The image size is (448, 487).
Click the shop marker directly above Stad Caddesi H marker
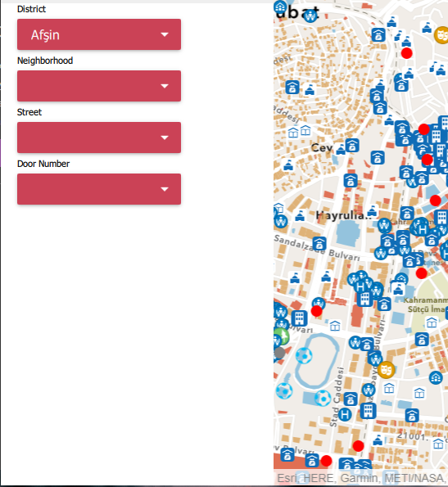tap(351, 399)
